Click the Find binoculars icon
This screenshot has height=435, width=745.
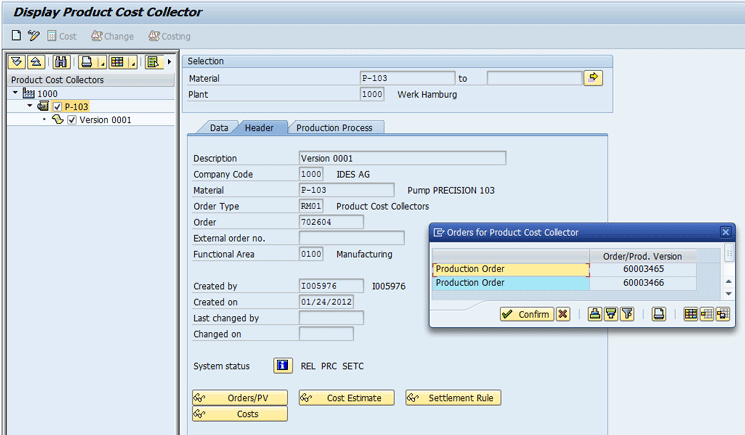click(x=59, y=62)
